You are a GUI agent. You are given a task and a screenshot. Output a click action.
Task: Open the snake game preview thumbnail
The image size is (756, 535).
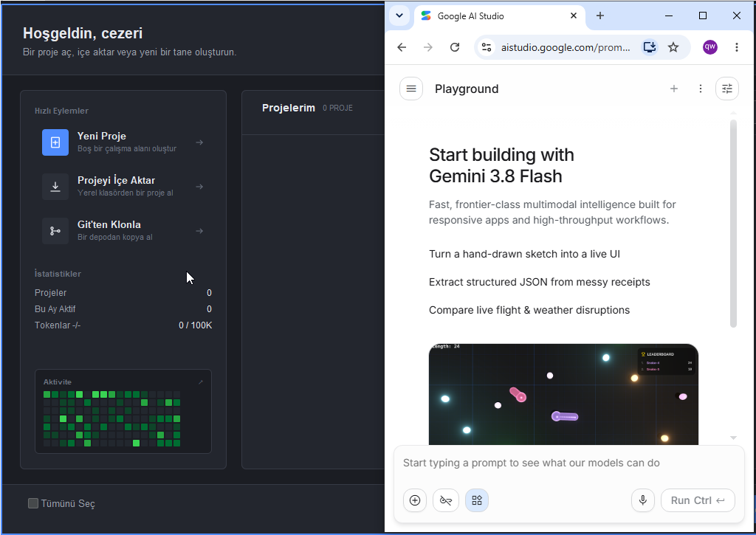[563, 394]
